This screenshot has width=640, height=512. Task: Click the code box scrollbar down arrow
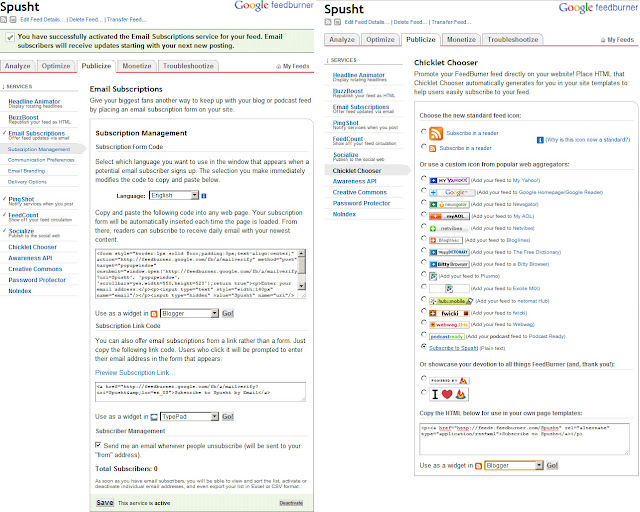(302, 286)
